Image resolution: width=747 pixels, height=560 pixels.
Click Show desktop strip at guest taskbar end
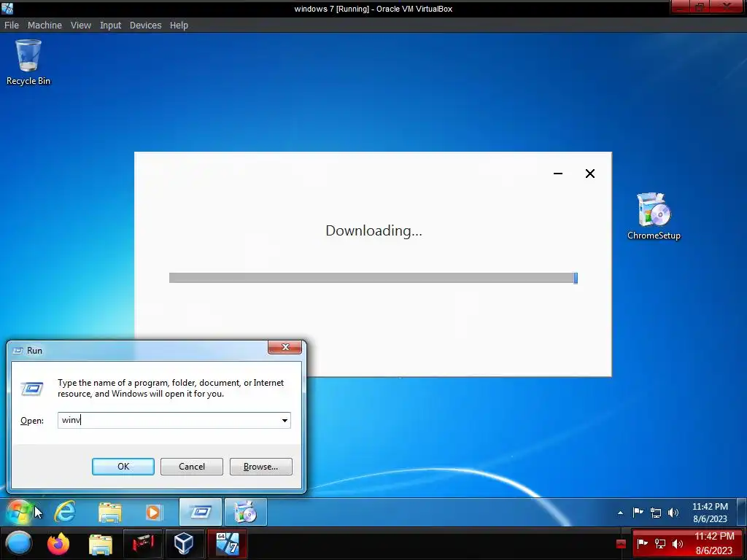(x=742, y=512)
